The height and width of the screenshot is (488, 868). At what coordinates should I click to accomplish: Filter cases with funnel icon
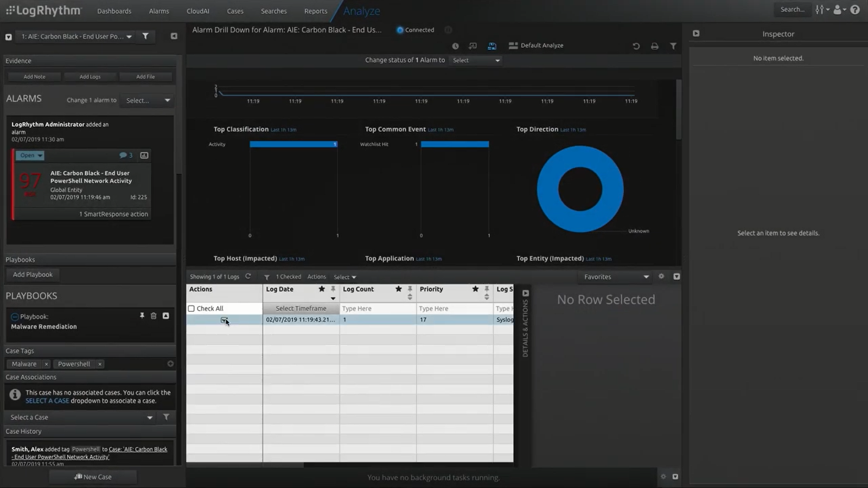pyautogui.click(x=145, y=36)
